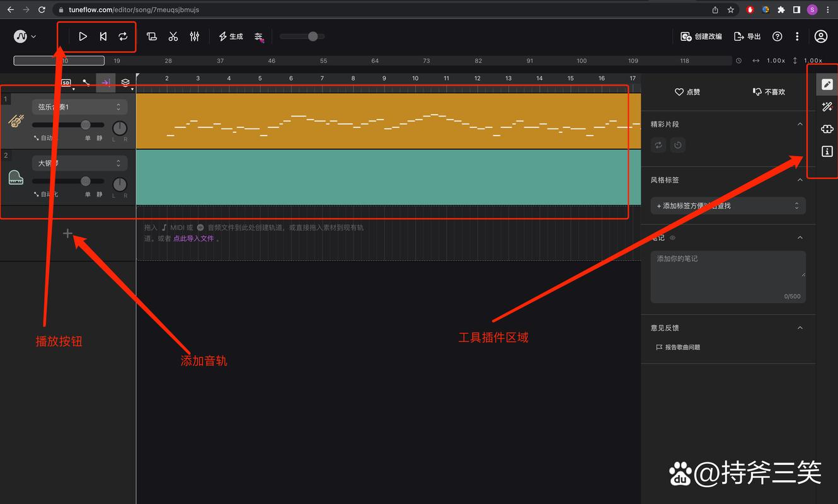Mute track 1 with its 静 button

pos(100,139)
